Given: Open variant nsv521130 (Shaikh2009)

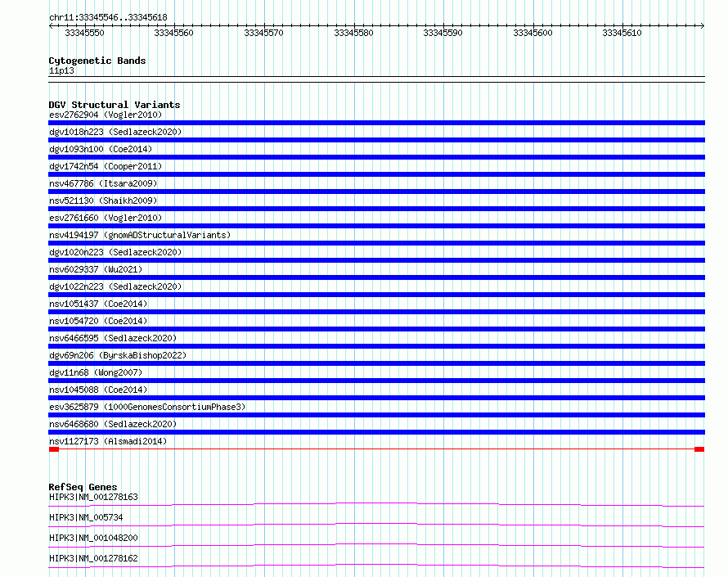Looking at the screenshot, I should coord(103,201).
